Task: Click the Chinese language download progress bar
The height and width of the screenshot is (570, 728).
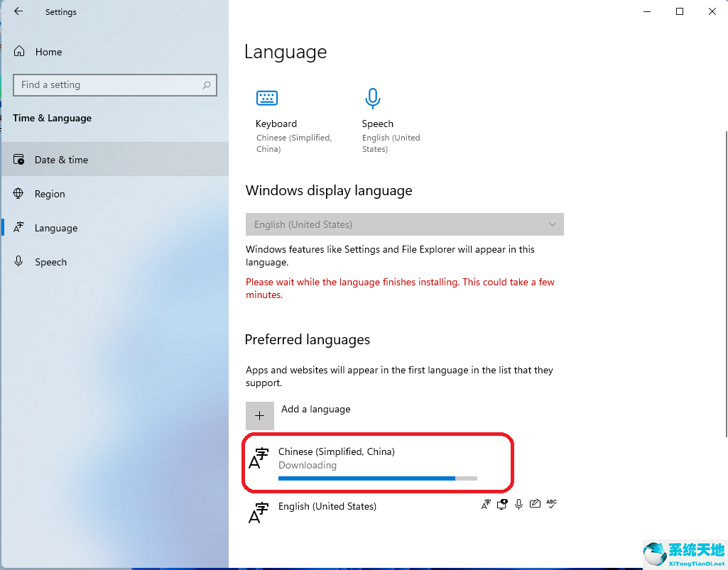Action: coord(377,478)
